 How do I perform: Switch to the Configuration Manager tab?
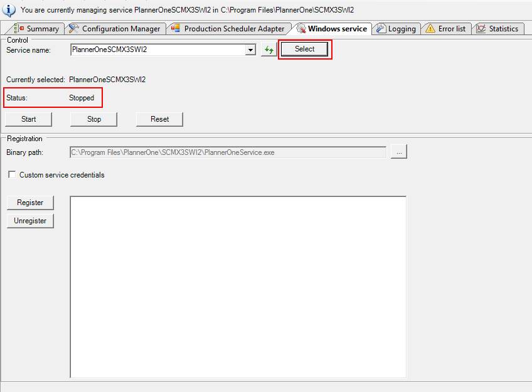coord(115,29)
